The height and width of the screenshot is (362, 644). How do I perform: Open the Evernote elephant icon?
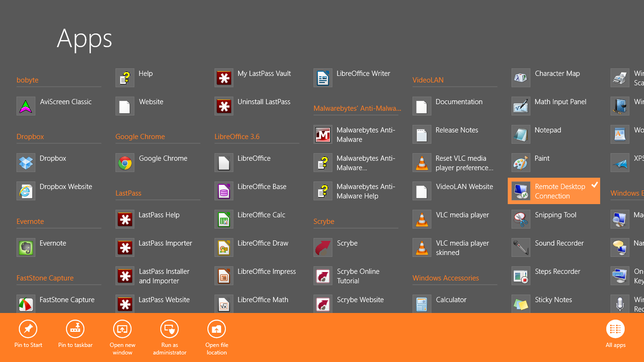(26, 248)
